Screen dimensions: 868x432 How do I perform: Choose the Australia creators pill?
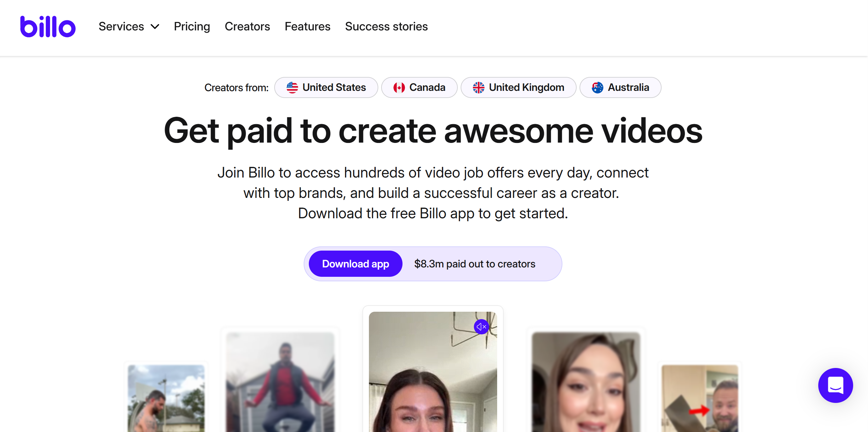click(x=620, y=87)
